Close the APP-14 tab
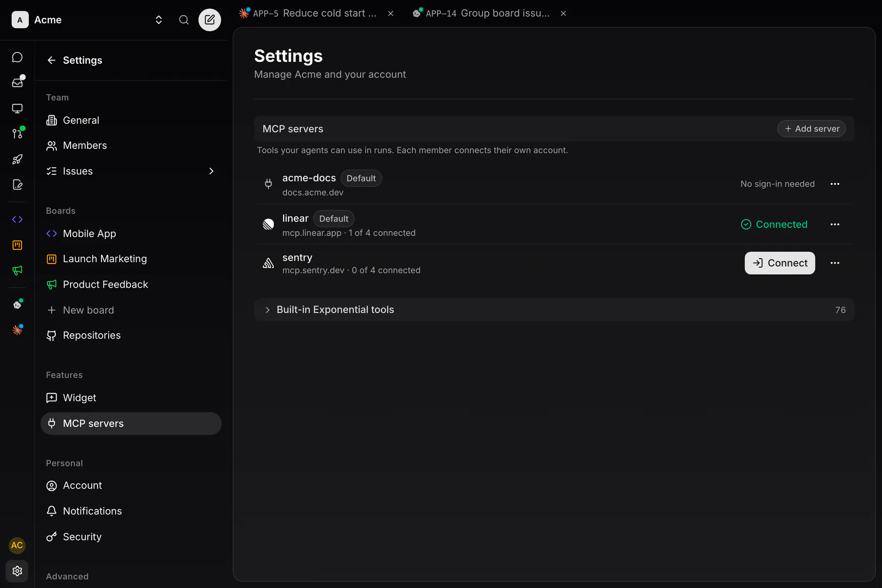The height and width of the screenshot is (588, 882). [x=563, y=14]
